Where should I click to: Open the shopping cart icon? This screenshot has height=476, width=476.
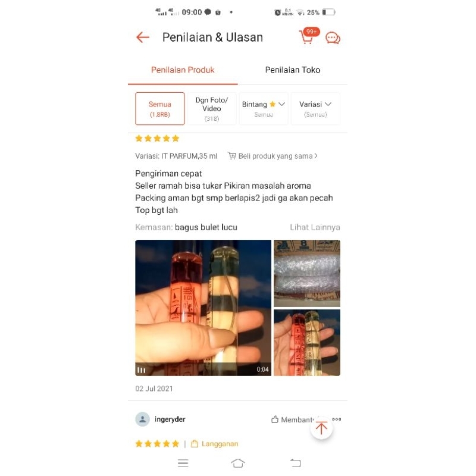coord(308,36)
